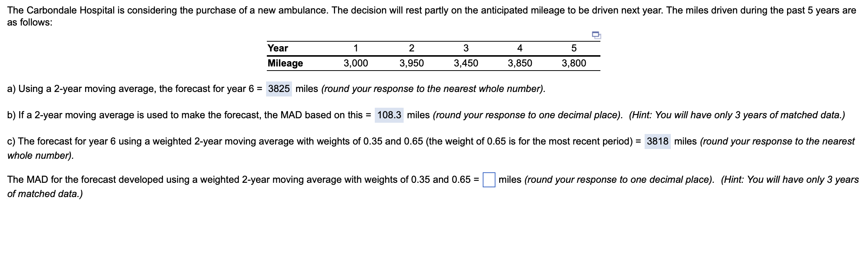868x253 pixels.
Task: Click the year 5 column heading
Action: [573, 48]
